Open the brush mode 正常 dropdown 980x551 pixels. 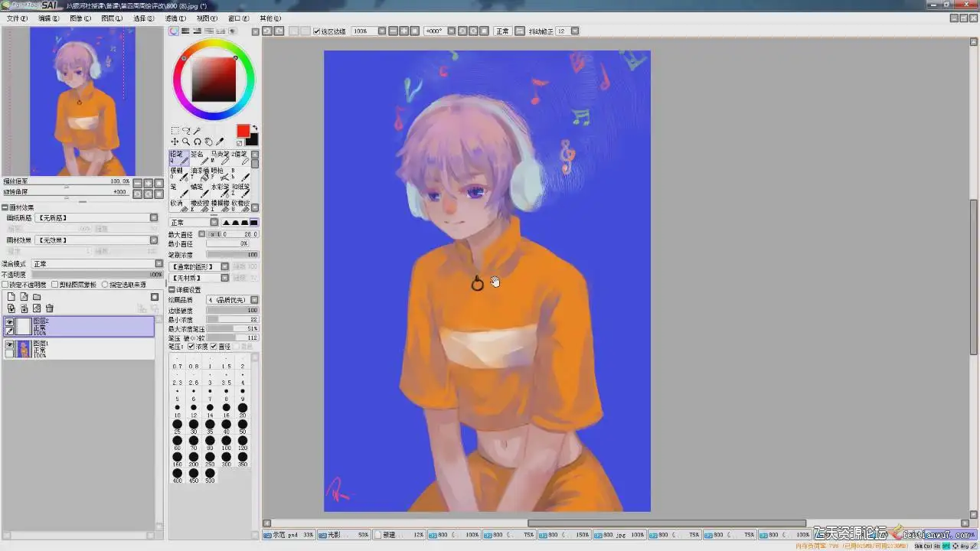click(194, 223)
